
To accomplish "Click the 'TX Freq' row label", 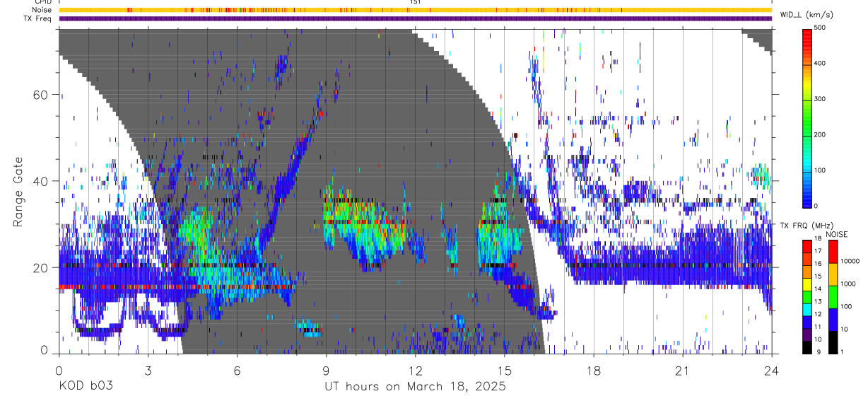I will tap(38, 18).
